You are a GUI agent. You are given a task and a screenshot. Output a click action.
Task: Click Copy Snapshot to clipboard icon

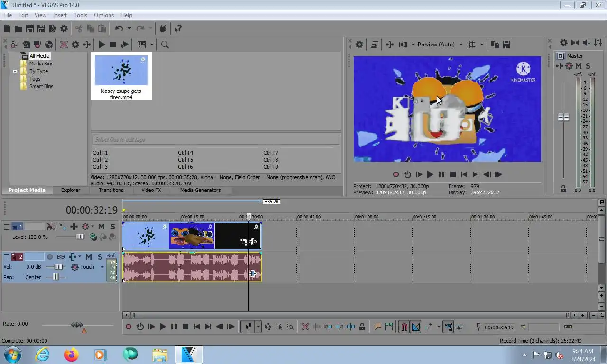[x=495, y=45]
